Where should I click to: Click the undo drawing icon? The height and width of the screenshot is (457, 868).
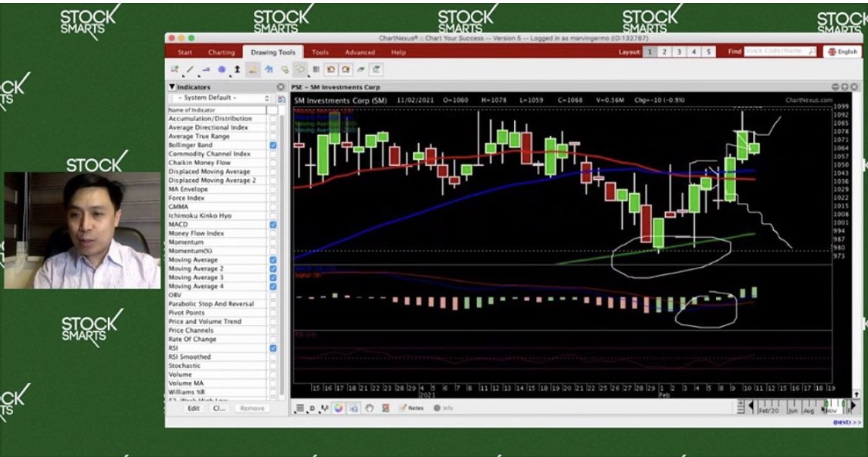tap(331, 69)
